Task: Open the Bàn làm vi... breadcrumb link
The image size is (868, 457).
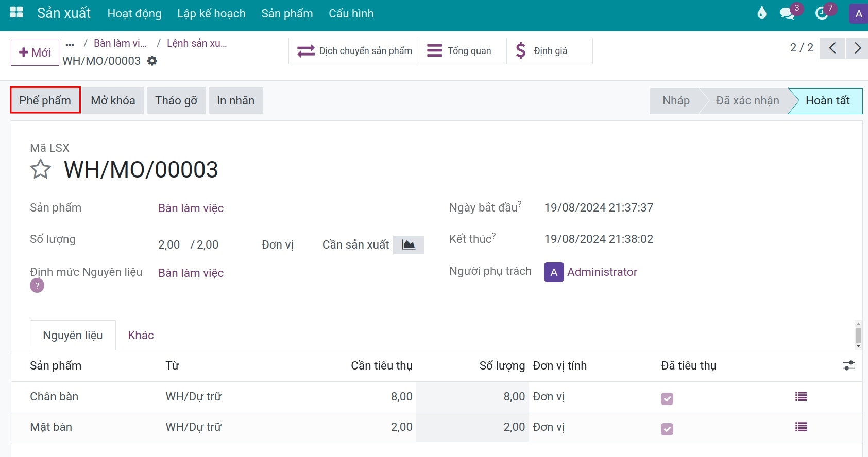Action: 120,43
